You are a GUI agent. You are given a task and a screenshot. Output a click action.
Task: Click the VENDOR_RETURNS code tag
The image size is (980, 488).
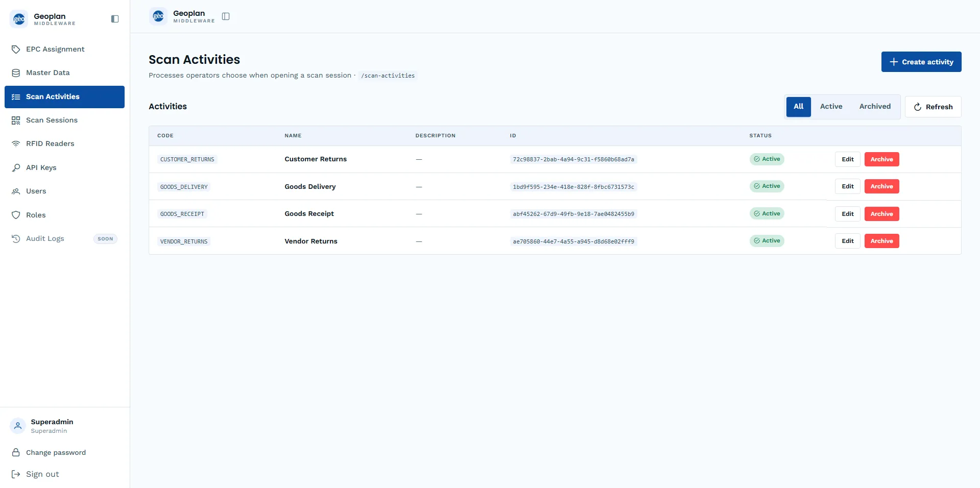(184, 241)
